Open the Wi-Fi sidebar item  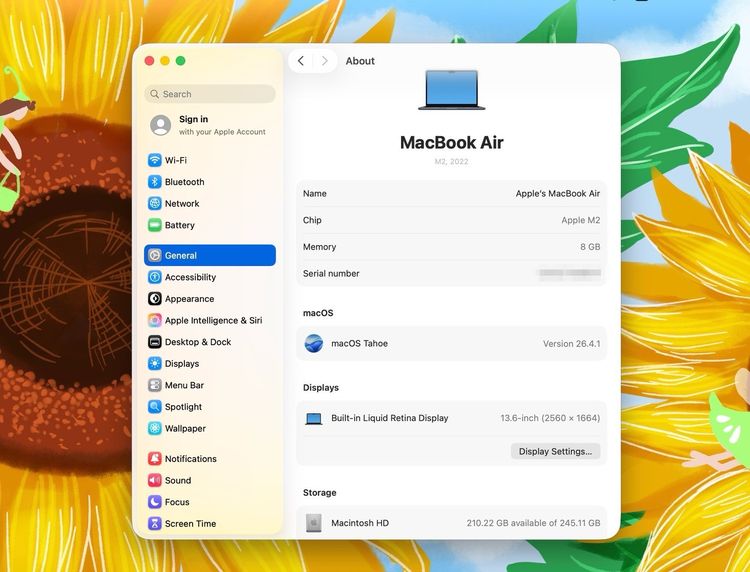[210, 160]
